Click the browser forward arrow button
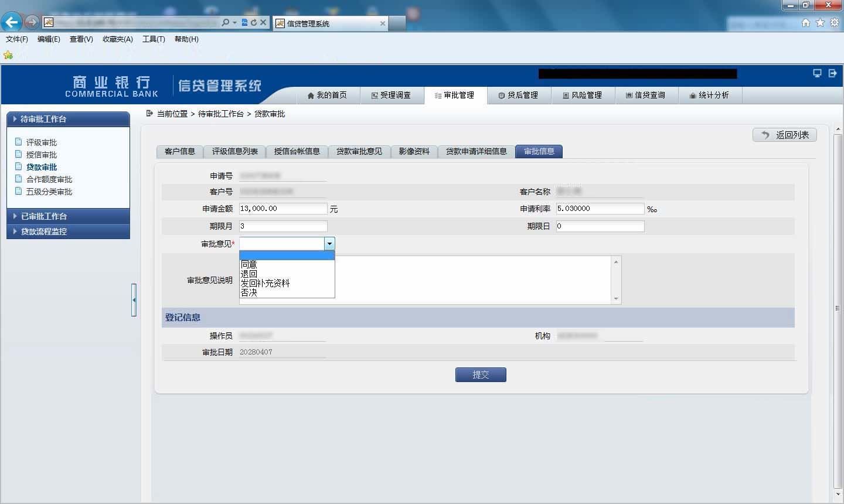 point(32,22)
